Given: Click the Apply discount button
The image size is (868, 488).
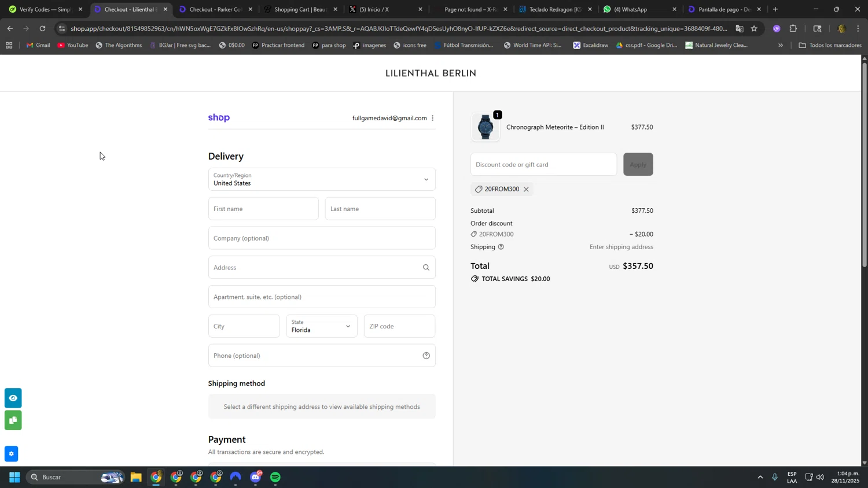Looking at the screenshot, I should [x=638, y=164].
